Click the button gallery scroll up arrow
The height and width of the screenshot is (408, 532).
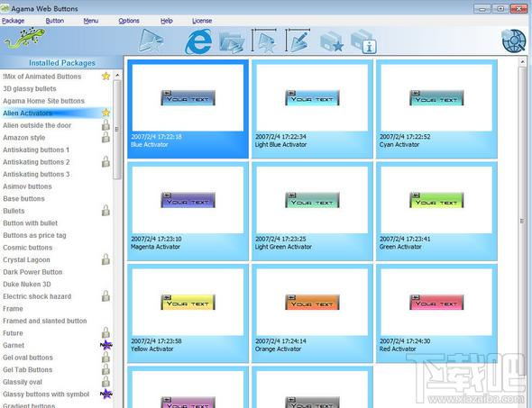[x=522, y=61]
